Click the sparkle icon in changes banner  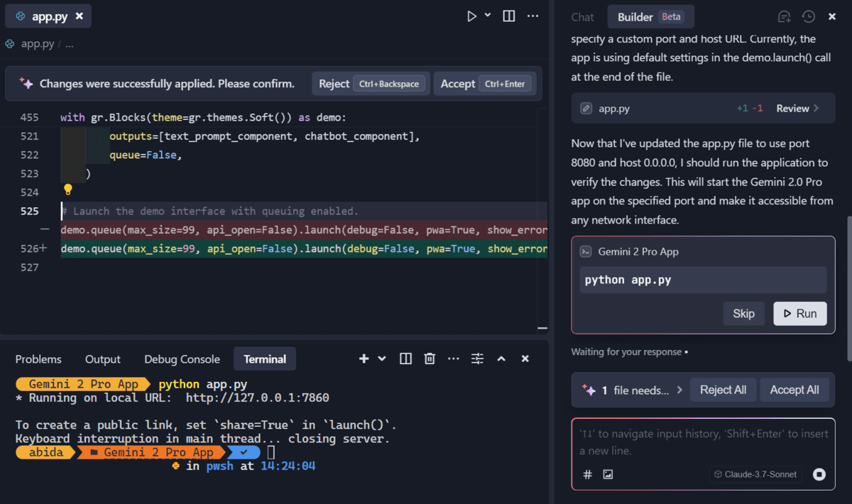[x=26, y=84]
